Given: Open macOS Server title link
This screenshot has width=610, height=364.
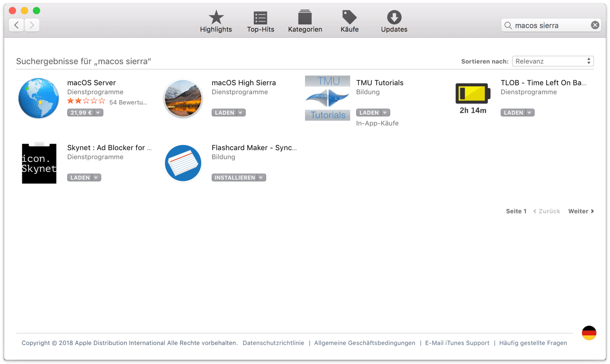Looking at the screenshot, I should tap(91, 83).
